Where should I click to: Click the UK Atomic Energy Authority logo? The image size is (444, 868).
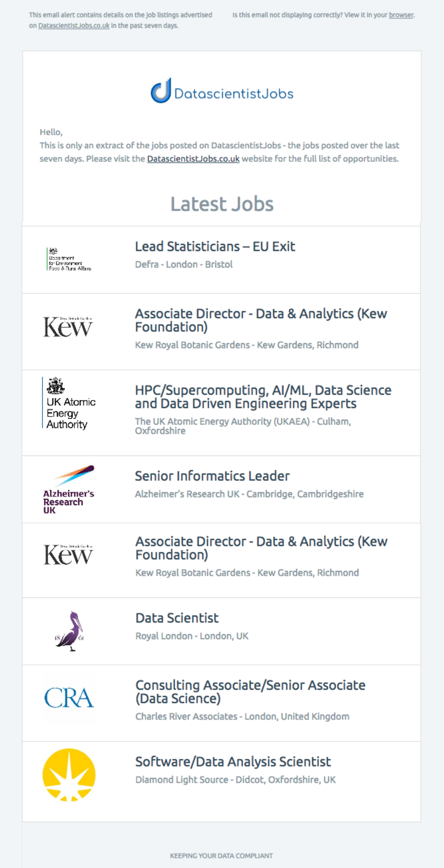[69, 403]
